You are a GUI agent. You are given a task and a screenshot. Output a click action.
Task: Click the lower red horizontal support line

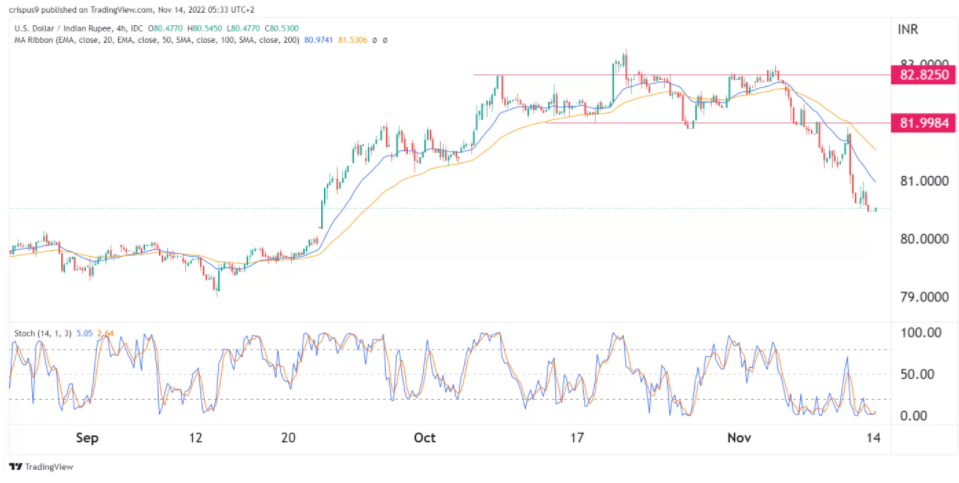point(700,123)
